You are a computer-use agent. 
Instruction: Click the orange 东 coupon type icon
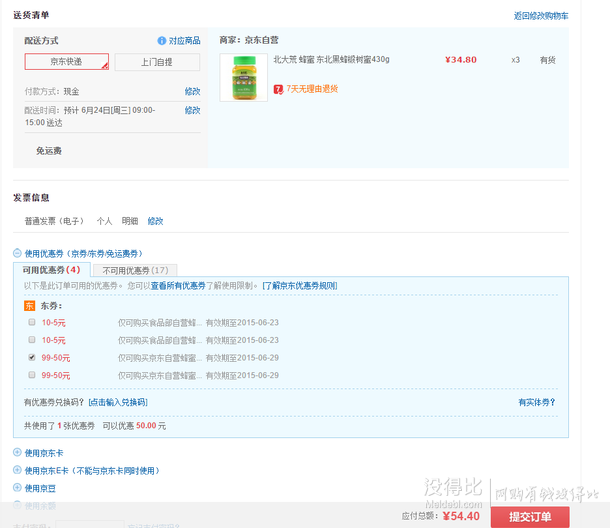(x=30, y=306)
